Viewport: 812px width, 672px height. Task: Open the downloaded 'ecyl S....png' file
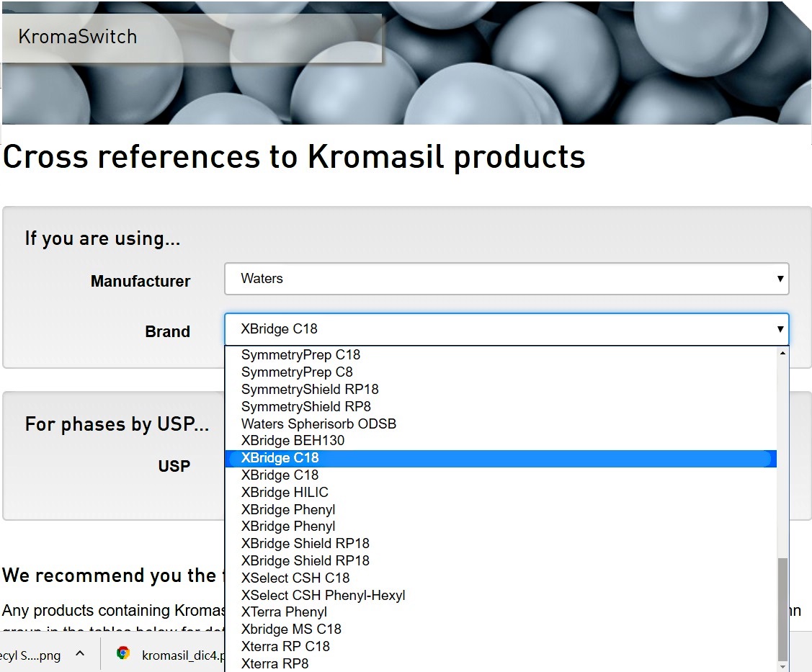click(x=30, y=656)
